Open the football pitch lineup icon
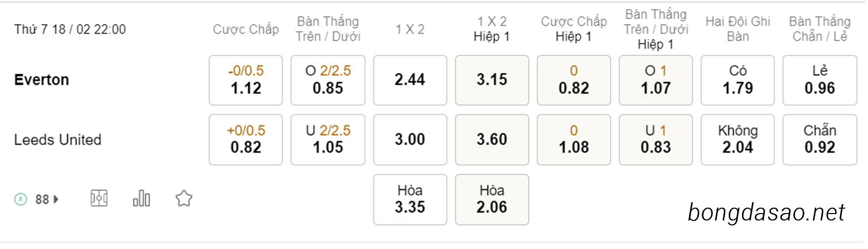Screen dimensions: 868x249 (x=99, y=199)
